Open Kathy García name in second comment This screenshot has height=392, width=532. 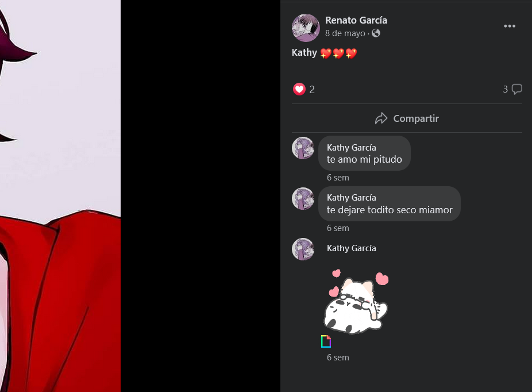coord(352,198)
